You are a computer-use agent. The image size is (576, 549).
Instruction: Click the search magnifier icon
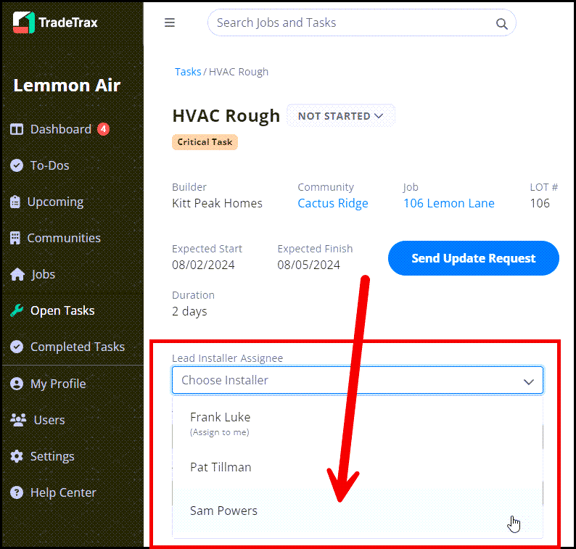[501, 24]
